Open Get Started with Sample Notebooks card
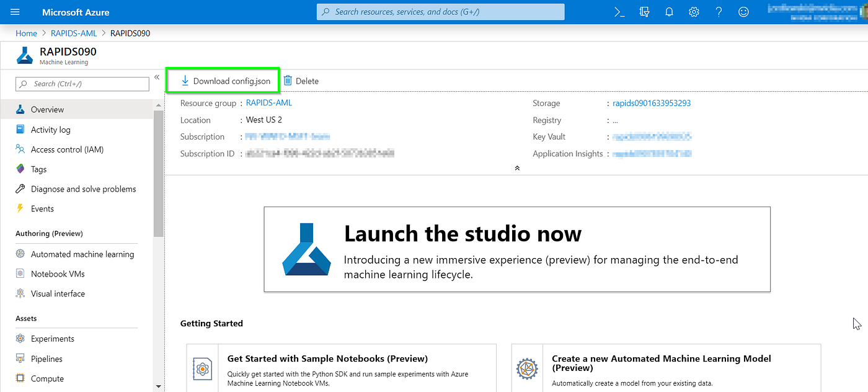Screen dimensions: 868x392 [x=342, y=368]
